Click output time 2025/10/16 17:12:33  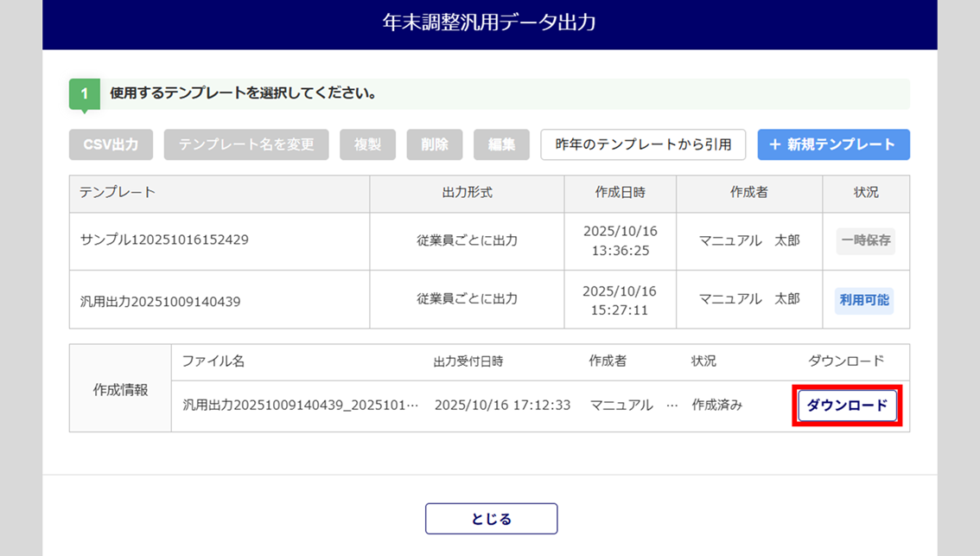(502, 406)
